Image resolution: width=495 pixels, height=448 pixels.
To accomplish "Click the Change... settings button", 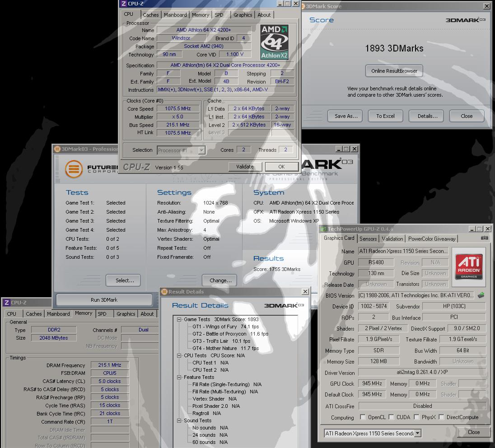I will [219, 280].
